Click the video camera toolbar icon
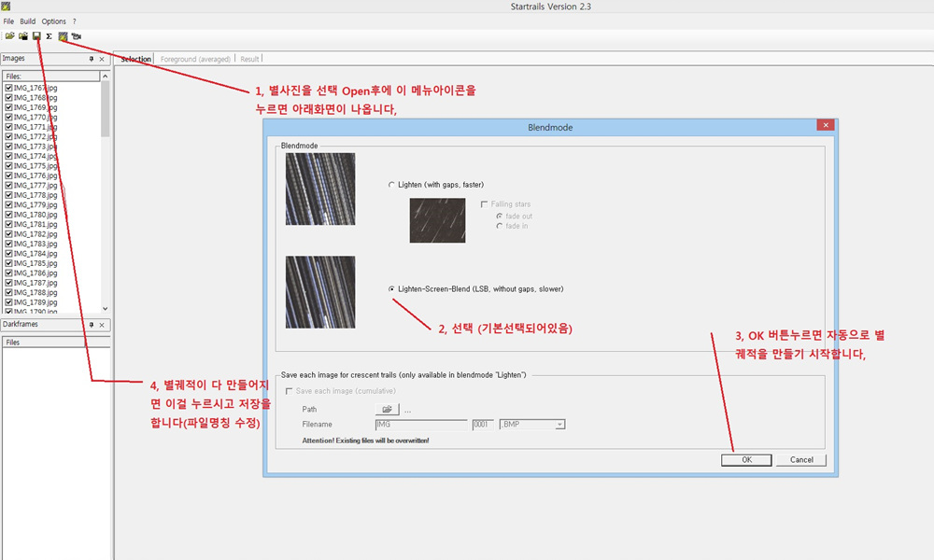The image size is (934, 560). [x=76, y=36]
